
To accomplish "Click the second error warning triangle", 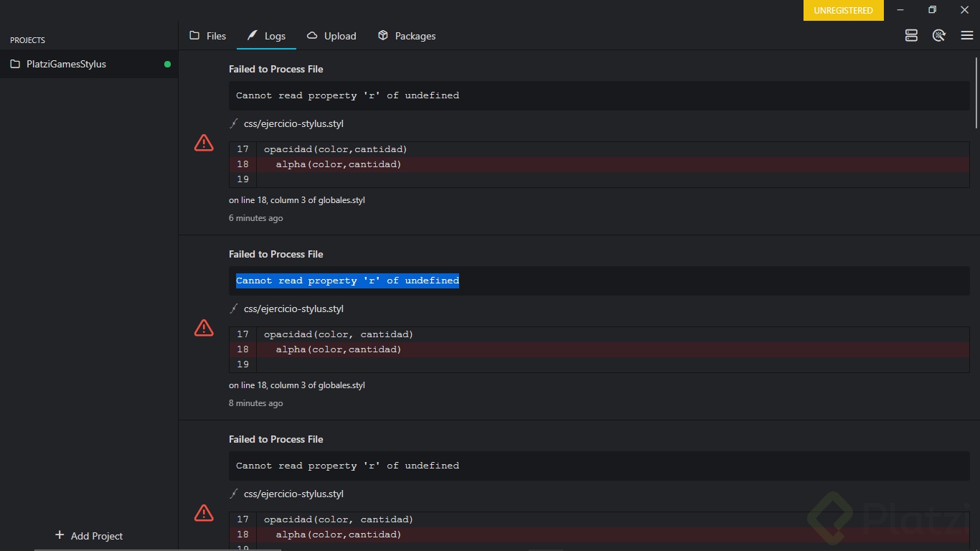I will pyautogui.click(x=204, y=329).
